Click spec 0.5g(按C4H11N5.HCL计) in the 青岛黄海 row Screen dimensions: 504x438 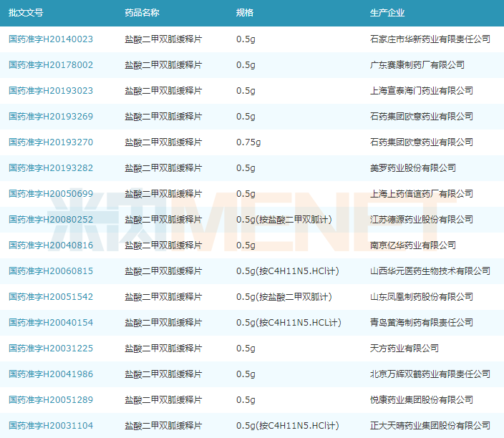(289, 322)
